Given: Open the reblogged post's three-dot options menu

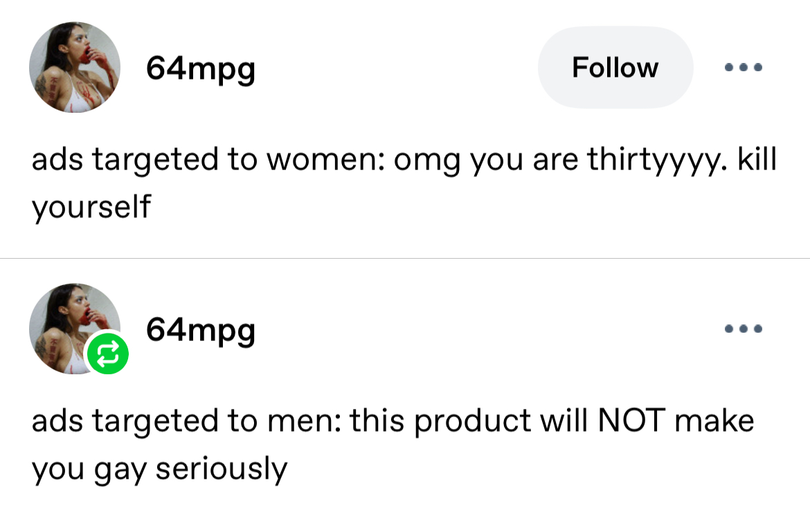Looking at the screenshot, I should (743, 329).
